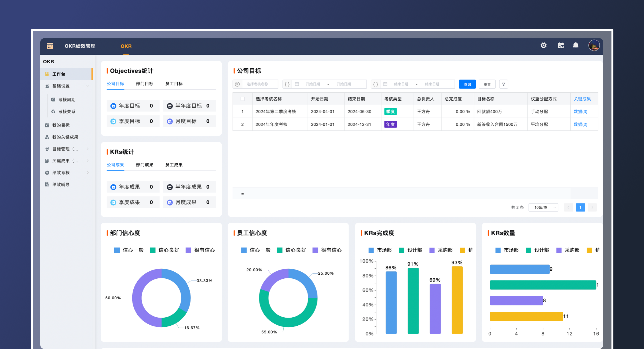Click the 考核周期 monitor icon
Image resolution: width=644 pixels, height=349 pixels.
coord(53,99)
